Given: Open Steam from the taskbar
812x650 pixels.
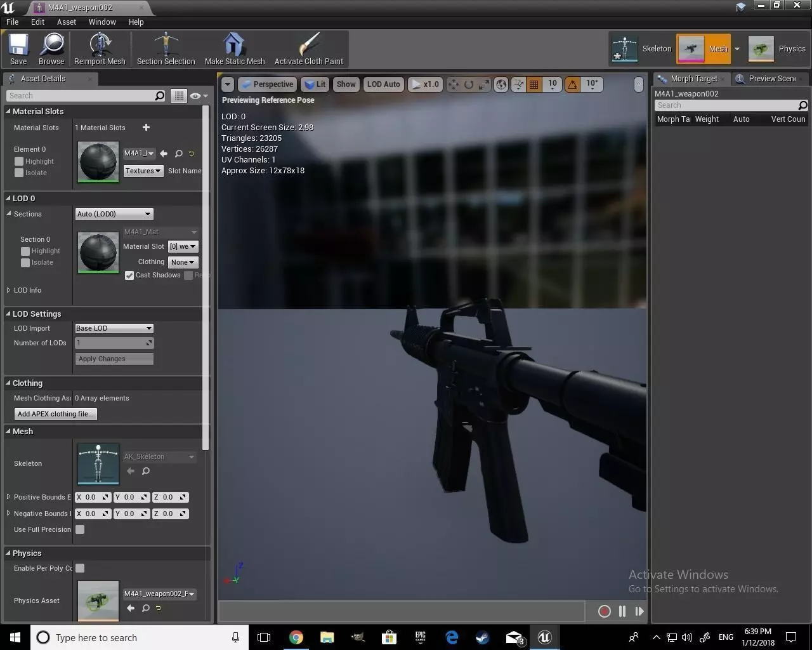Looking at the screenshot, I should [x=482, y=637].
